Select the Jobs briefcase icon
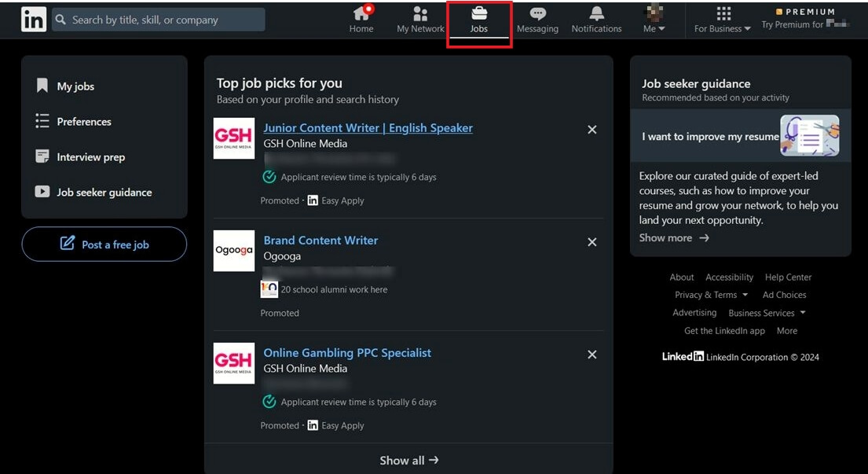The height and width of the screenshot is (474, 868). 479,13
